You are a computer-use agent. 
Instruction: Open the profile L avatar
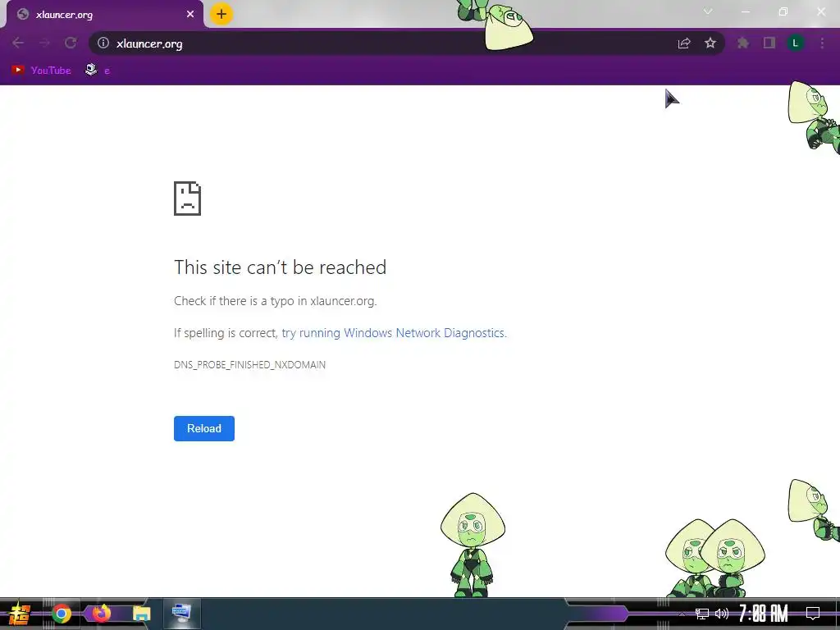[x=796, y=43]
